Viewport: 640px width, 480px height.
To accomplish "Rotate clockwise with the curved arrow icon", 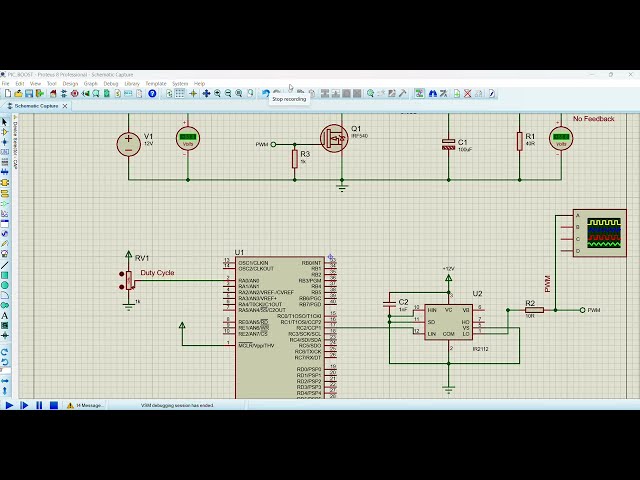I will pos(5,352).
